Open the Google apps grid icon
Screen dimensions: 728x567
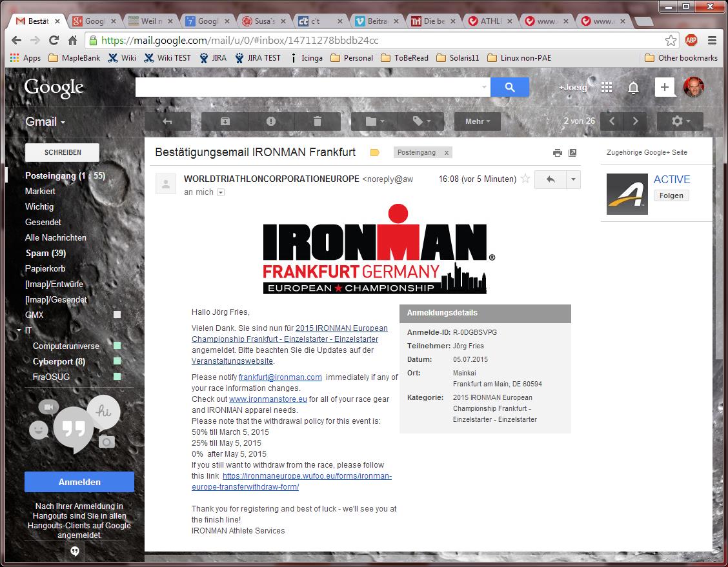click(607, 87)
